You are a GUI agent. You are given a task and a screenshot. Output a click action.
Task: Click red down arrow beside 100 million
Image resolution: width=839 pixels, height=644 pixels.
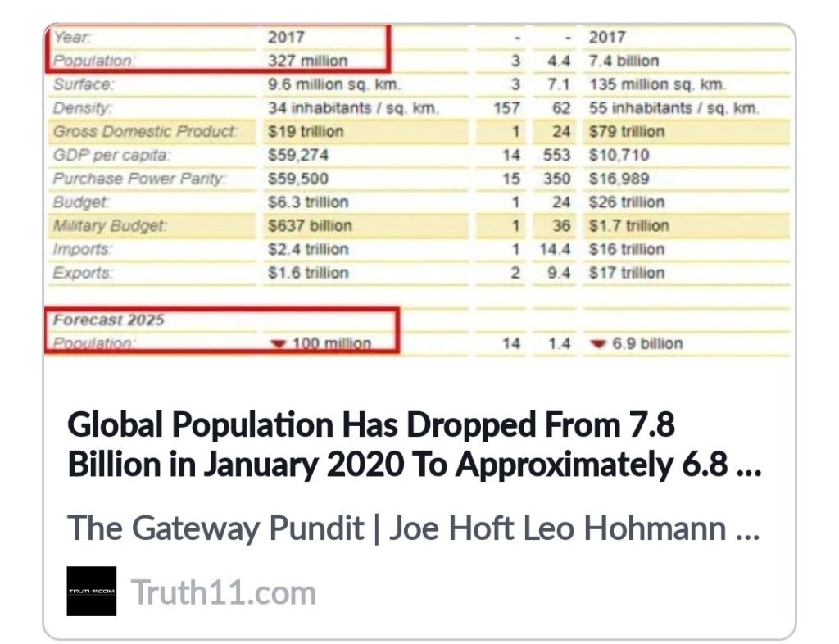tap(279, 343)
